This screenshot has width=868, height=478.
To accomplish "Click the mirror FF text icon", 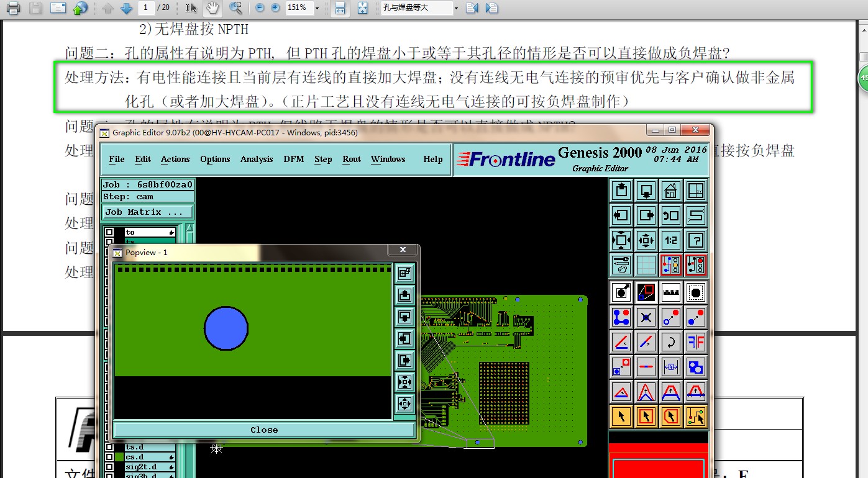I will [x=696, y=341].
